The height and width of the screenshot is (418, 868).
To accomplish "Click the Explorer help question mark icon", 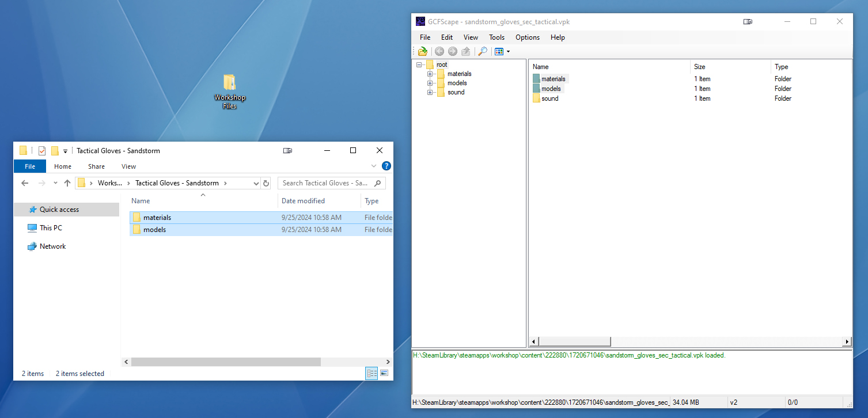I will pos(386,166).
